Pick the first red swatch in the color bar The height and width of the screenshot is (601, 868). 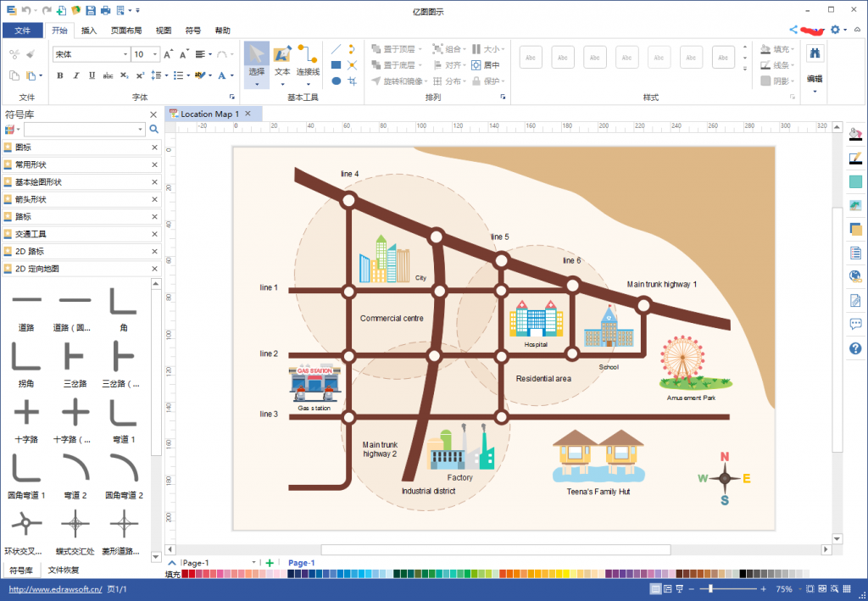tap(185, 574)
